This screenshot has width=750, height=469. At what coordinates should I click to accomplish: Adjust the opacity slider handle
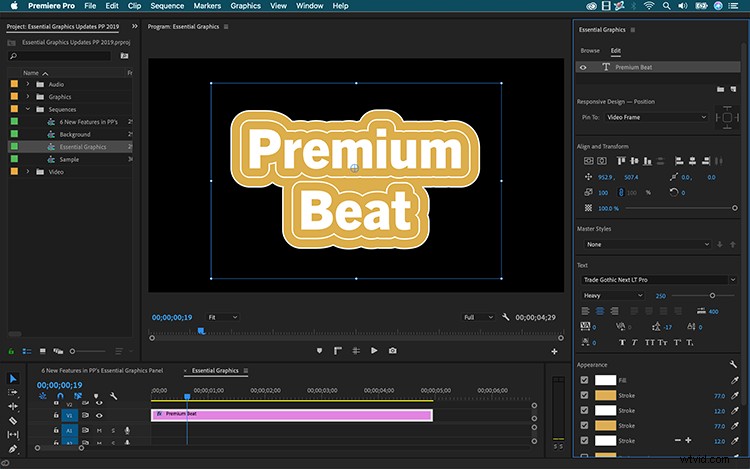(735, 208)
